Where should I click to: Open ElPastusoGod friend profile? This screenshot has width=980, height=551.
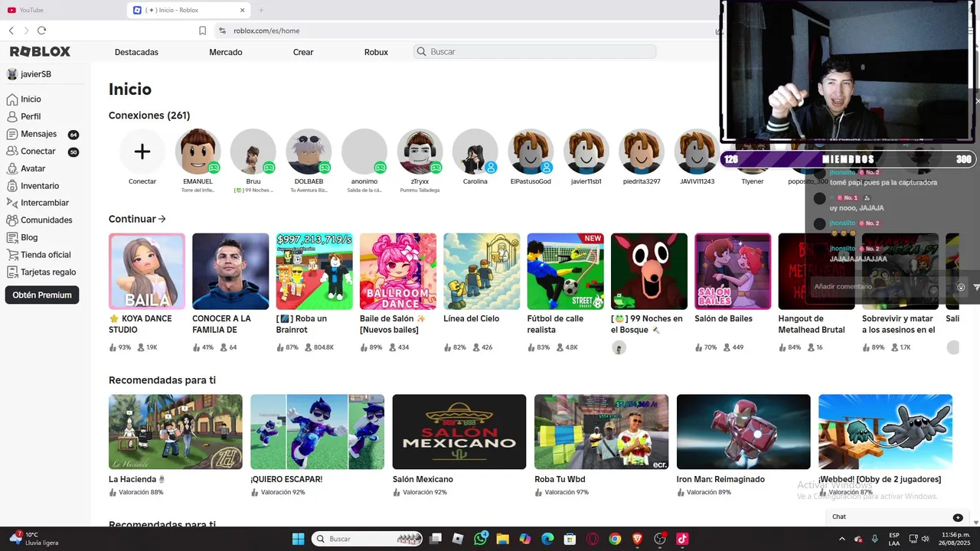point(531,152)
